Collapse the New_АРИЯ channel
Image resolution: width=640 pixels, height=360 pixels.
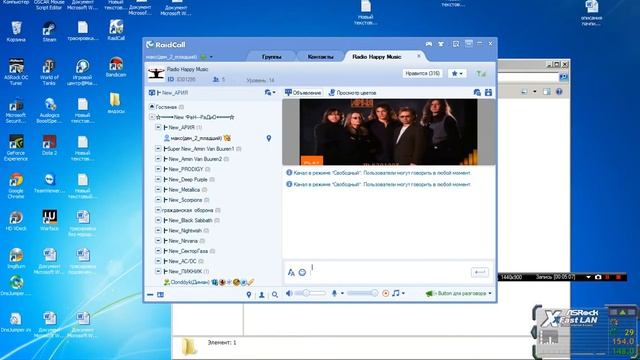[158, 127]
